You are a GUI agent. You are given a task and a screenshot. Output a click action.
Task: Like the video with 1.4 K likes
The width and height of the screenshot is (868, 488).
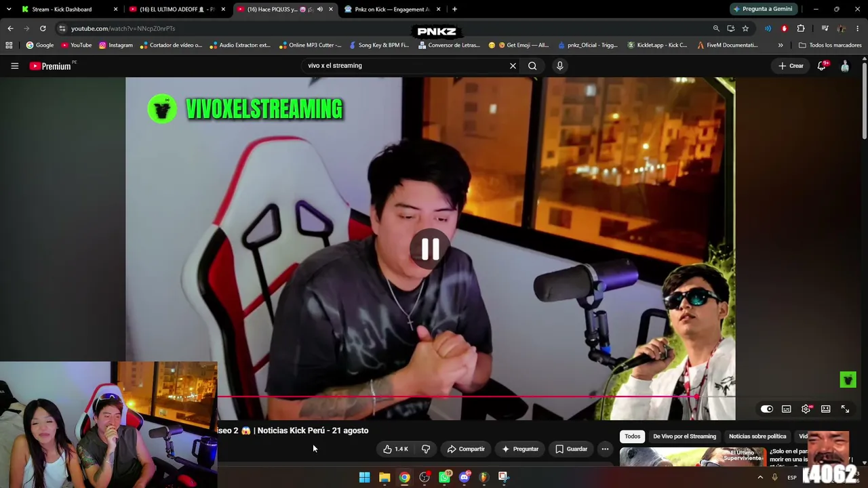tap(395, 449)
